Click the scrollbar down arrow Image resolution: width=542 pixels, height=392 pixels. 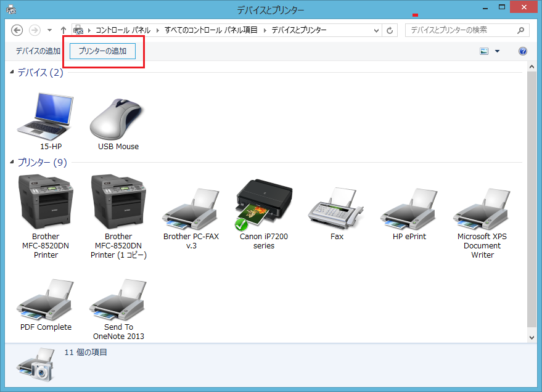coord(532,337)
